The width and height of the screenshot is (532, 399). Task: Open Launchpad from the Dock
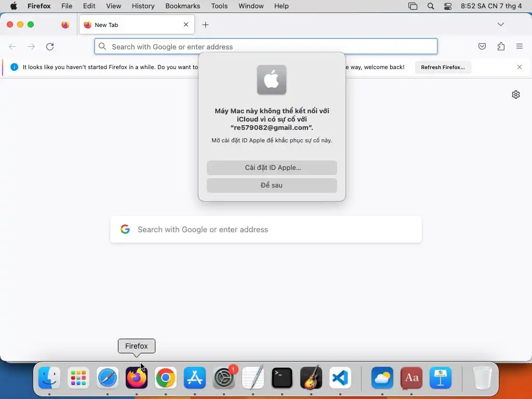click(78, 378)
